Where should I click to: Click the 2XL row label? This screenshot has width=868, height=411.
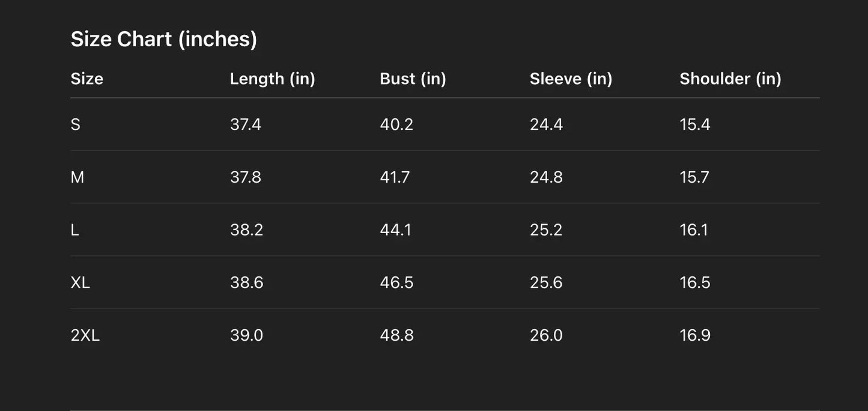point(85,335)
